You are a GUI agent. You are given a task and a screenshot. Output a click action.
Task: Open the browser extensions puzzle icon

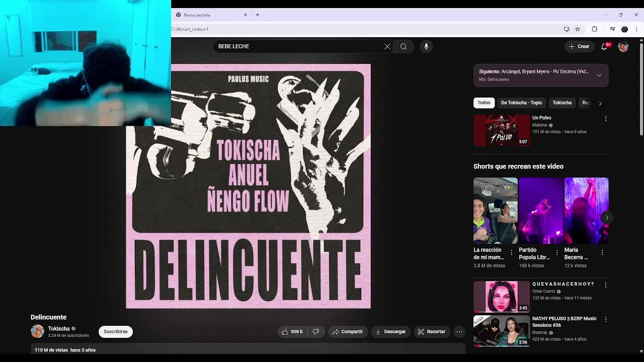pyautogui.click(x=594, y=29)
